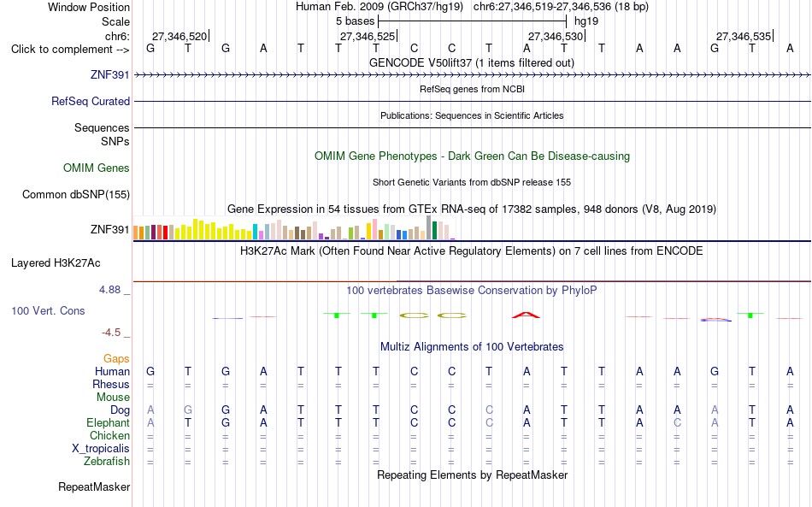This screenshot has width=812, height=507.
Task: Open the RefSeq Curated track label
Action: click(91, 101)
